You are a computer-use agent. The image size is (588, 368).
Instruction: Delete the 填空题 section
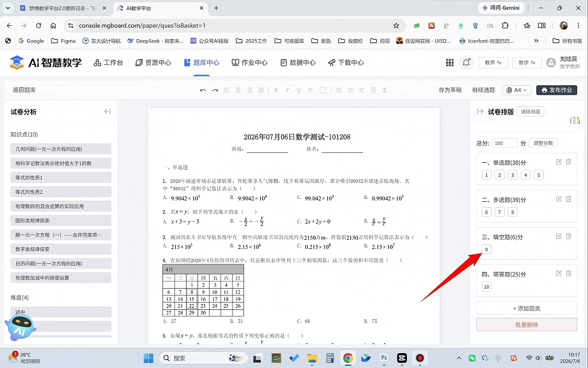pyautogui.click(x=568, y=236)
